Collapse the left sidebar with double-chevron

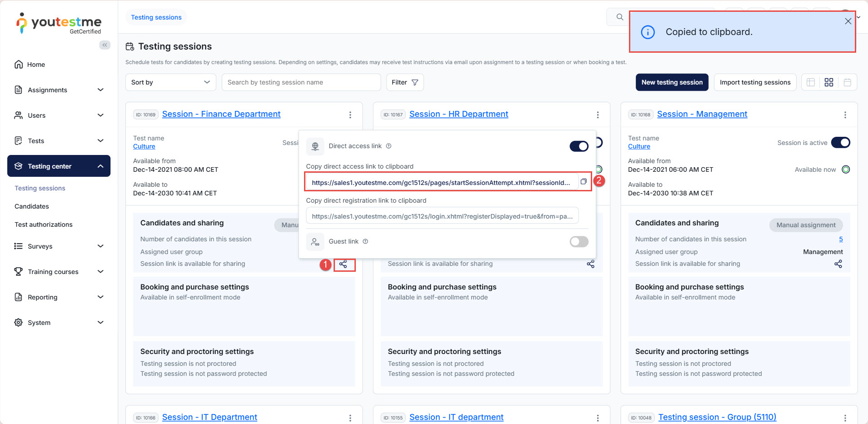tap(105, 45)
